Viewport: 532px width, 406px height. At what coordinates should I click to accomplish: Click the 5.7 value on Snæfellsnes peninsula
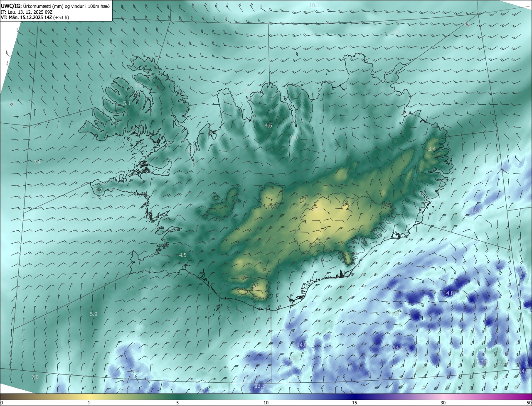[99, 190]
